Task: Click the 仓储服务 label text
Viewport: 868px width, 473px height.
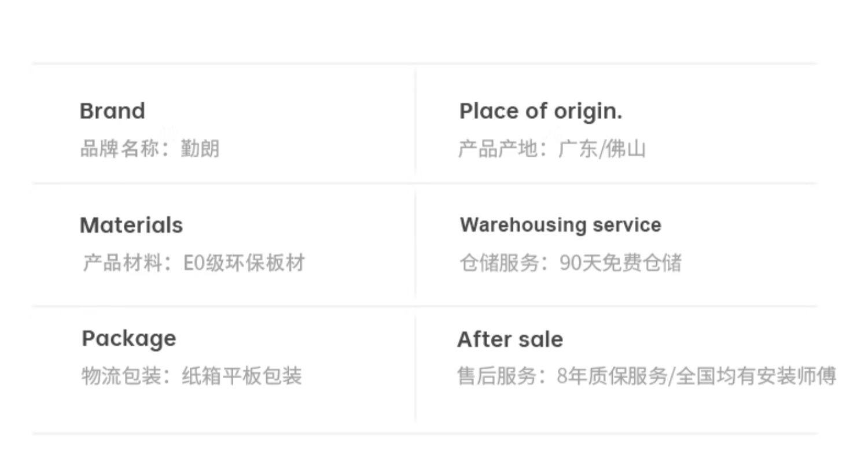Action: (x=499, y=263)
